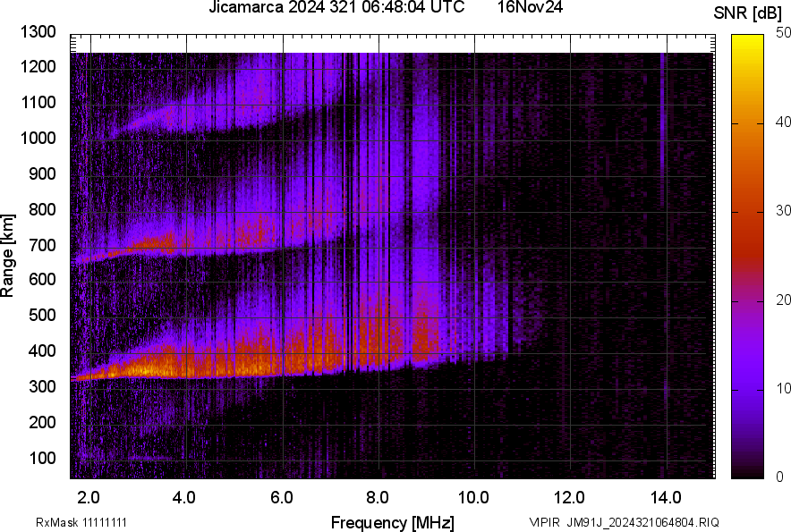Click the colorbar tick label '40'
Viewport: 791px width, 532px height.
pyautogui.click(x=784, y=122)
